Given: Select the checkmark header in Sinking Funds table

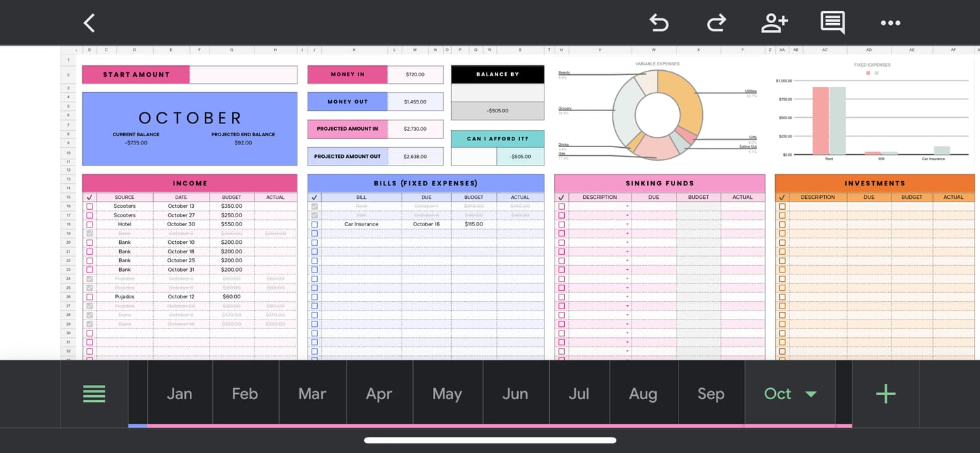Looking at the screenshot, I should point(561,197).
